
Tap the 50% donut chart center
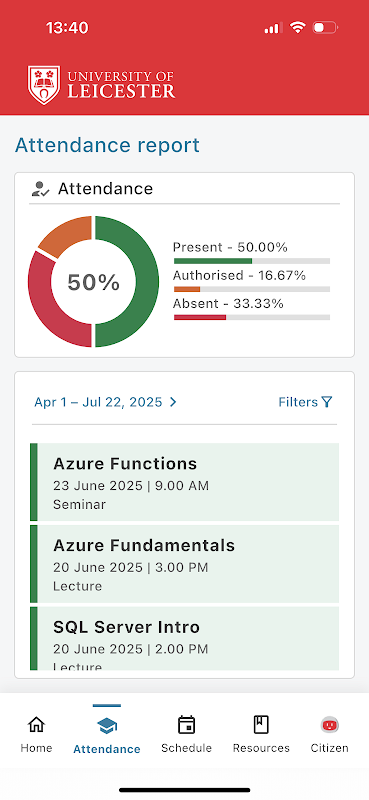[x=93, y=282]
